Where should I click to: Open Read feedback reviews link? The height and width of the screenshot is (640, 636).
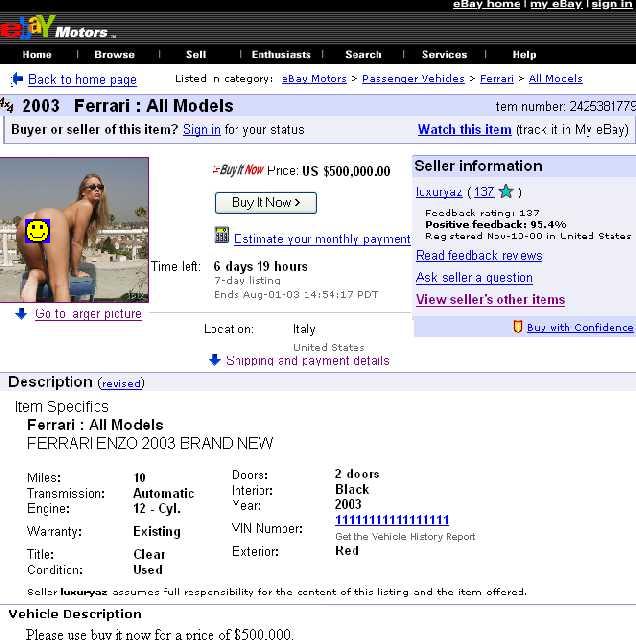pos(479,256)
